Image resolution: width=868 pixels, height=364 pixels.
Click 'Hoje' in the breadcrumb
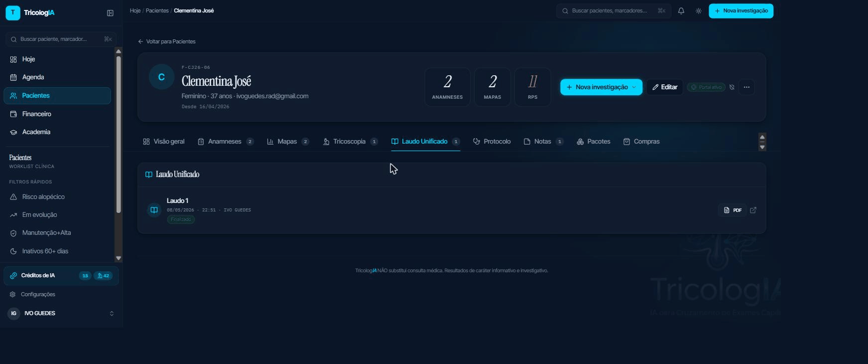pos(135,10)
